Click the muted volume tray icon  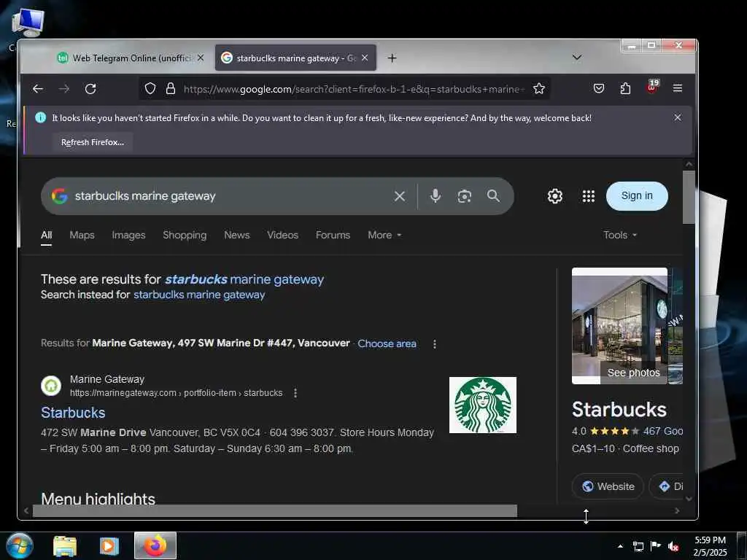(x=673, y=547)
